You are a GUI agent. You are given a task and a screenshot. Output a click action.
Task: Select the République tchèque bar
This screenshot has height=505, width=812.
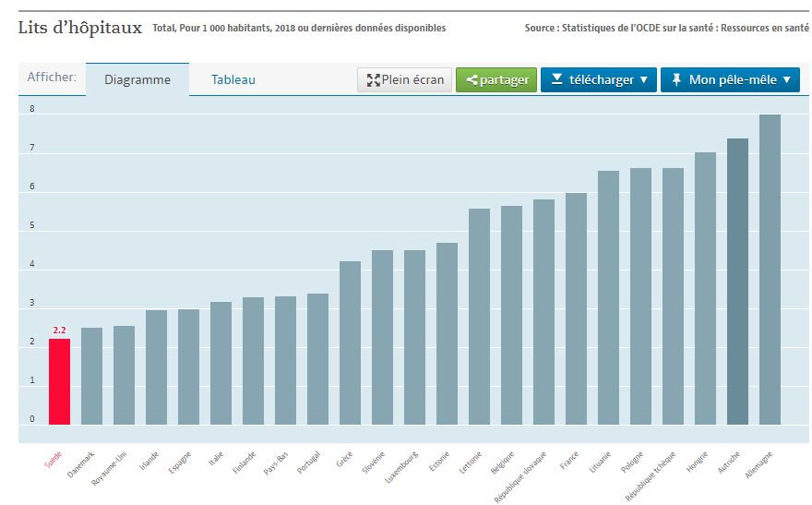pos(673,296)
